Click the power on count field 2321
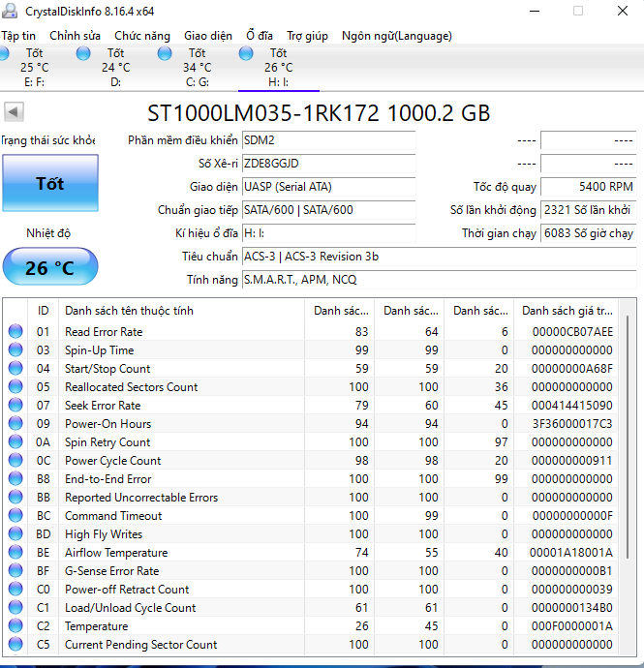This screenshot has height=668, width=644. [588, 210]
